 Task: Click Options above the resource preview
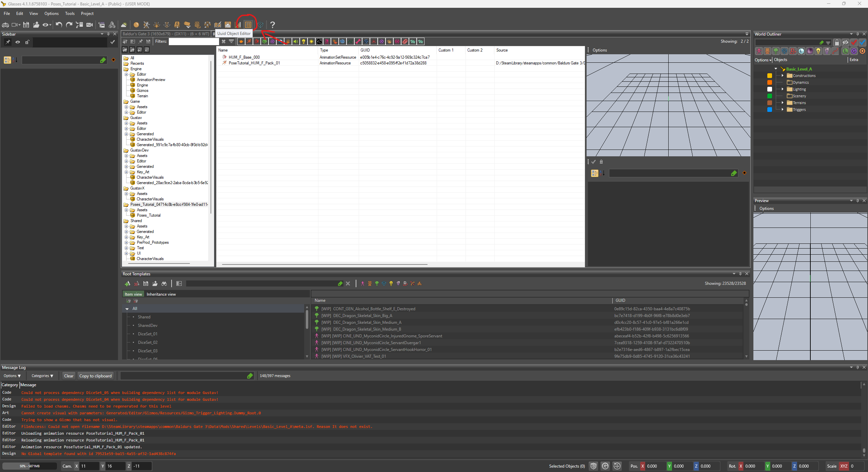coord(600,50)
